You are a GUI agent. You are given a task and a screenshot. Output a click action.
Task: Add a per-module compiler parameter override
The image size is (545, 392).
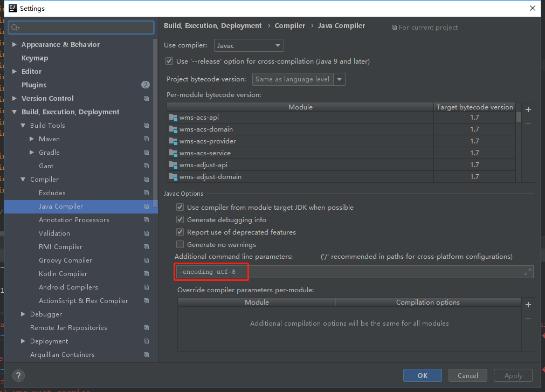click(528, 305)
